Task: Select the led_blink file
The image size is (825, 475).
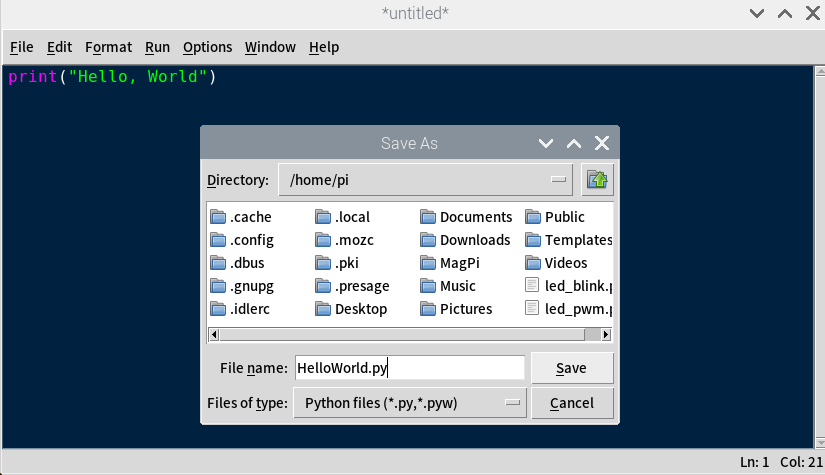Action: point(569,286)
